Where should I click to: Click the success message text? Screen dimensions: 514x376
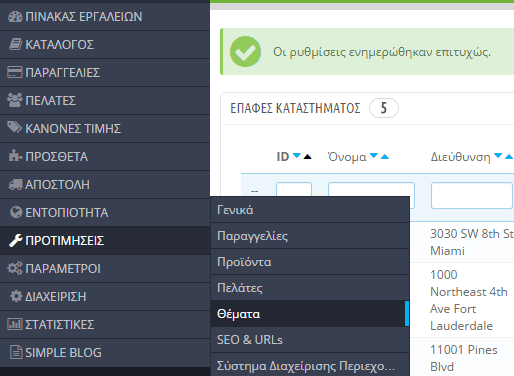tap(382, 52)
